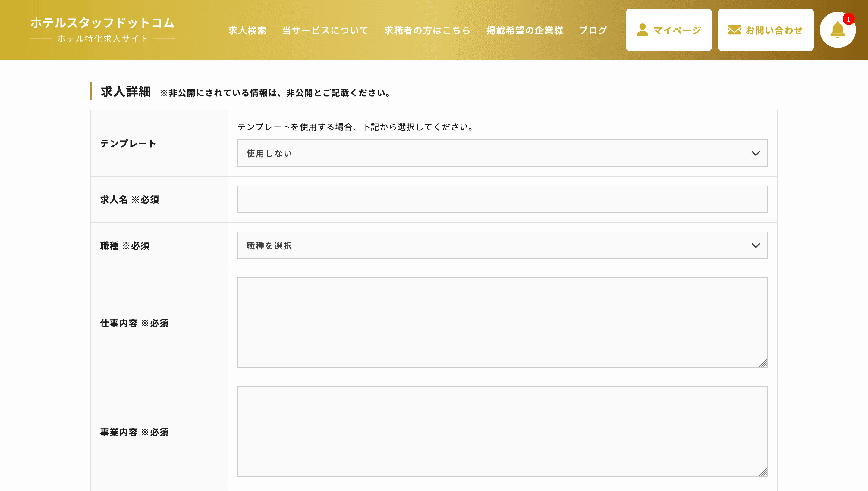Click the 仕事内容 textarea resize handle
Image resolution: width=868 pixels, height=491 pixels.
[763, 363]
